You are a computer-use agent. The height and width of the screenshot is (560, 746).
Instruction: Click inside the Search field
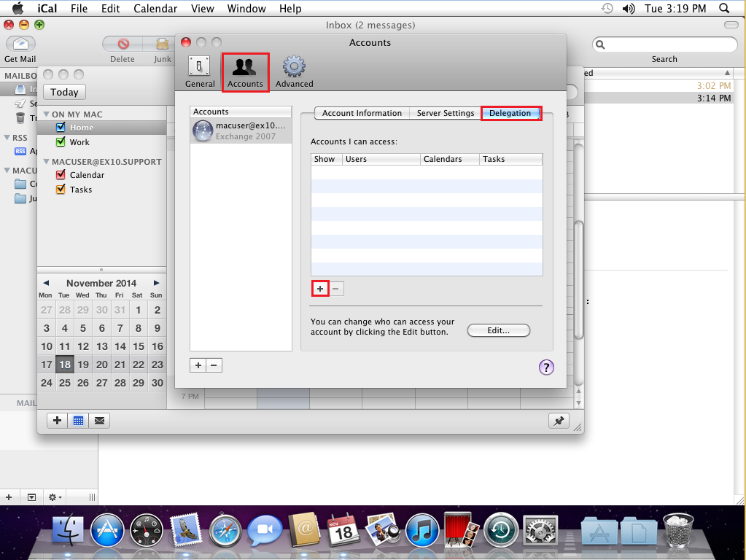click(x=664, y=44)
